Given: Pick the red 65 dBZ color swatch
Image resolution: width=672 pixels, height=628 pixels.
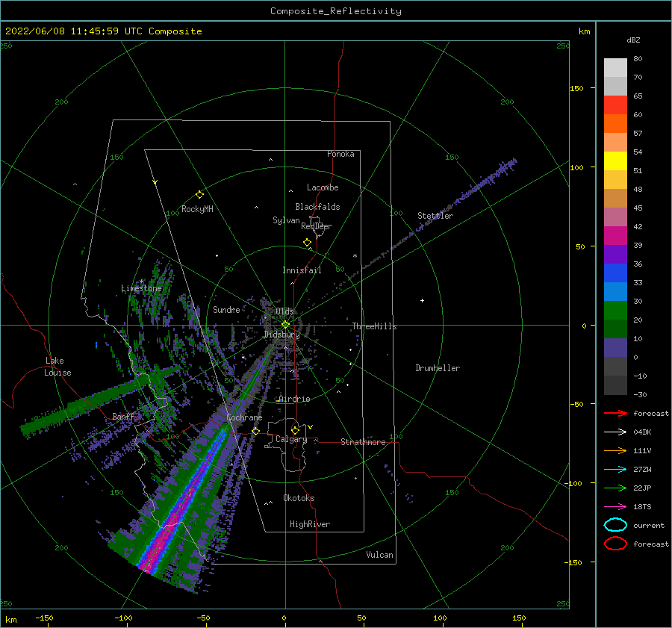Looking at the screenshot, I should (x=615, y=105).
